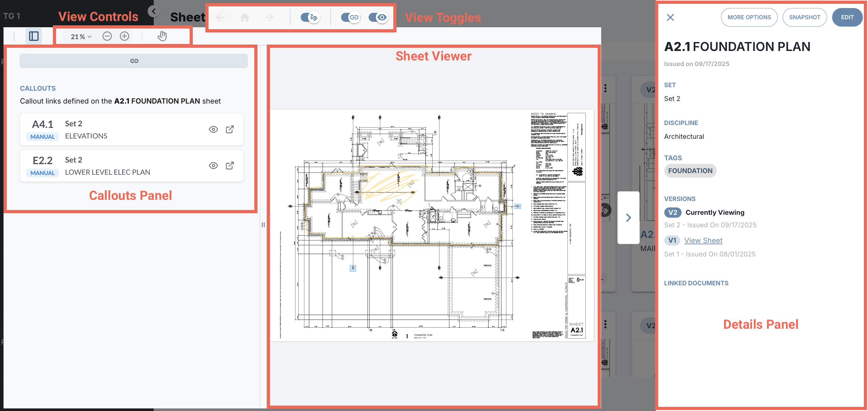Click the Set 2 value in details
Viewport: 868px width, 411px height.
(x=672, y=98)
